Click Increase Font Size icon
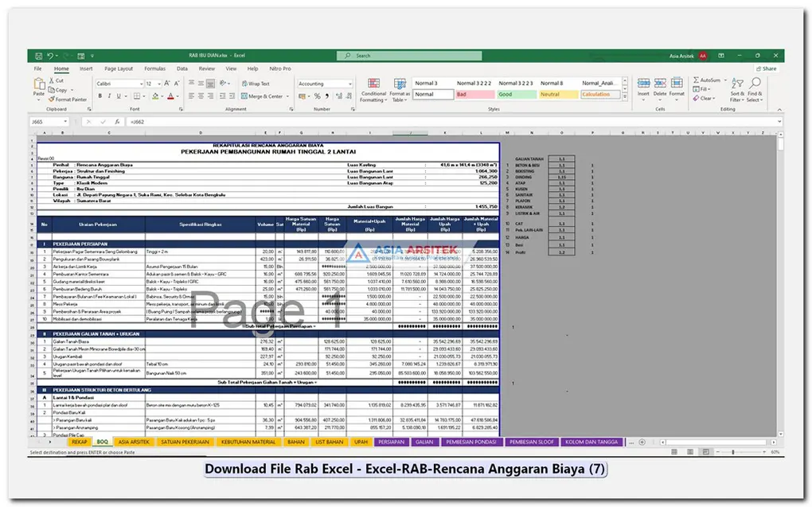This screenshot has height=507, width=812. (166, 84)
